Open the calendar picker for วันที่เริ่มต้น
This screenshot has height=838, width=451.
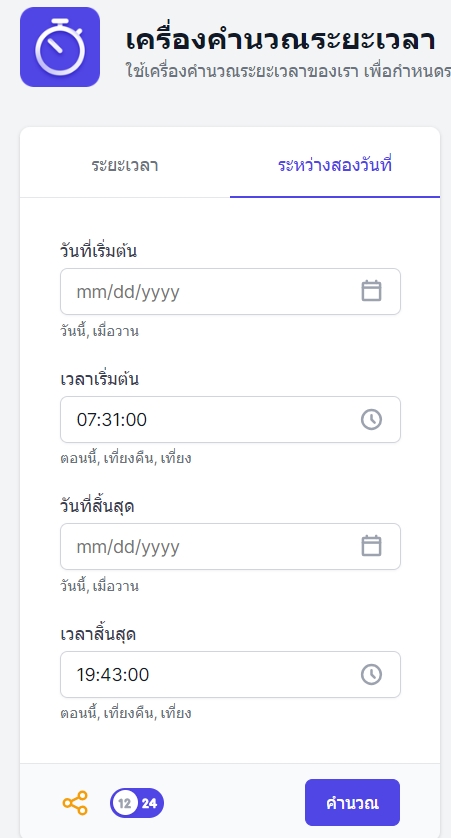click(371, 291)
